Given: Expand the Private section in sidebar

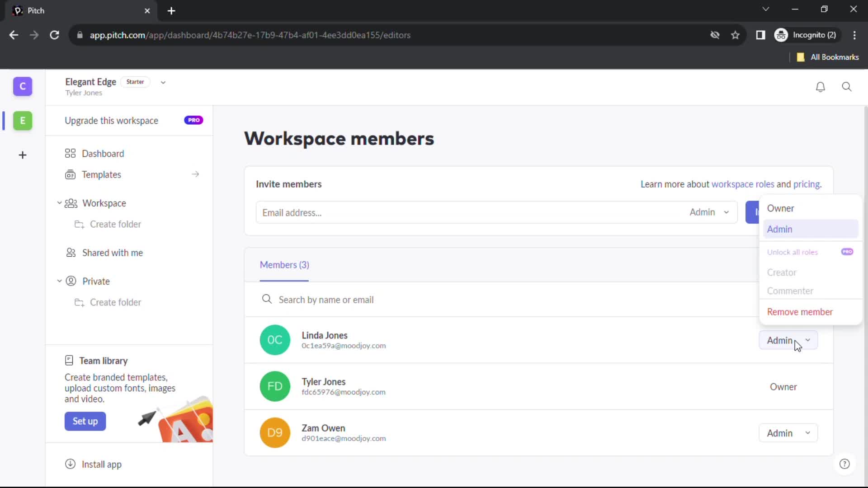Looking at the screenshot, I should tap(59, 281).
